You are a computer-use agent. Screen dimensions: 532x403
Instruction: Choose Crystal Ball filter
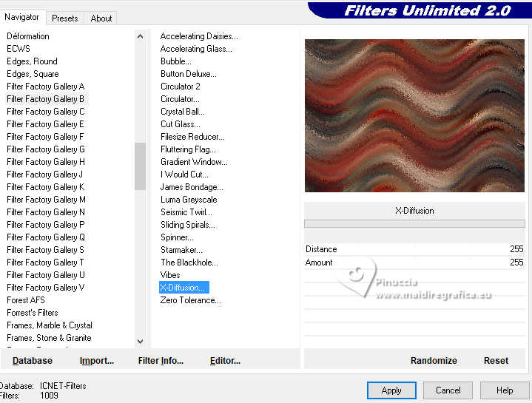coord(183,112)
